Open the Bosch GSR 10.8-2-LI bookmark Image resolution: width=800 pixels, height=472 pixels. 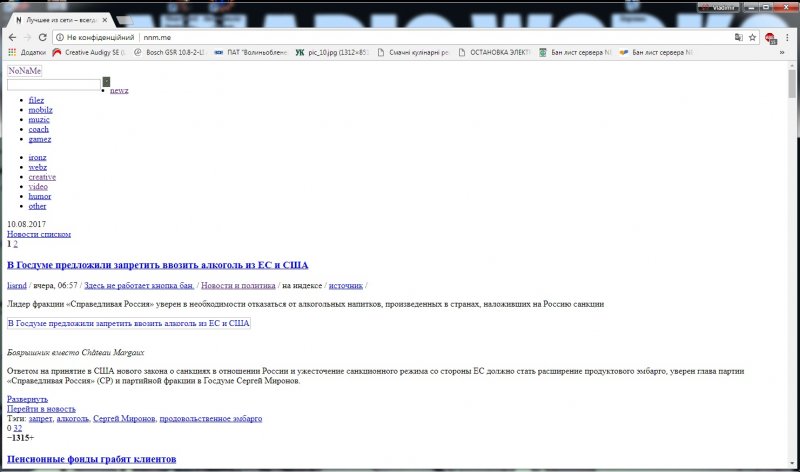[169, 52]
